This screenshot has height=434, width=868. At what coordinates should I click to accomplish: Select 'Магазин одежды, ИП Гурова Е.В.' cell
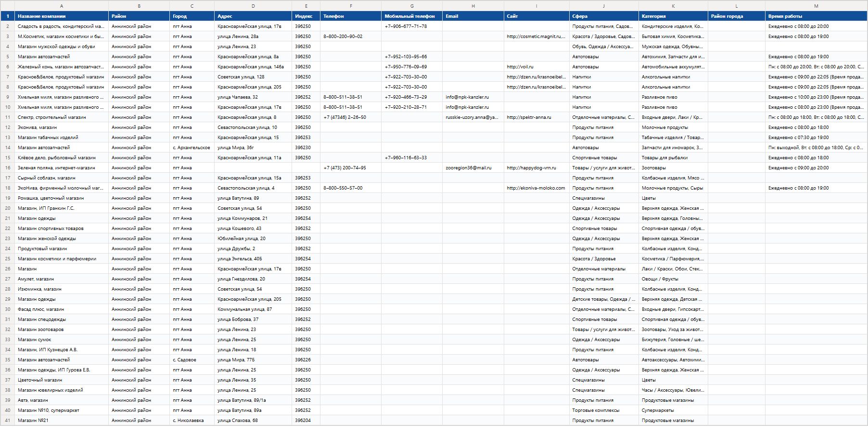pyautogui.click(x=62, y=370)
